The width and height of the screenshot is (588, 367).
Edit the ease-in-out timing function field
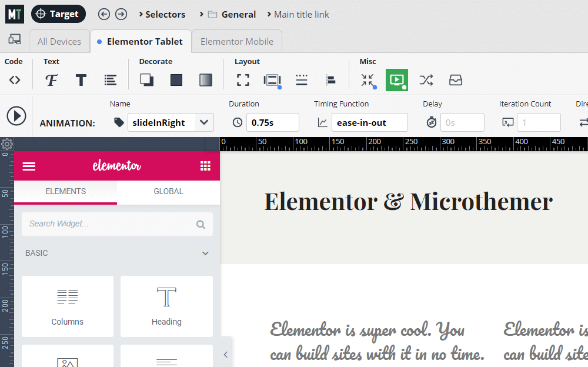point(369,122)
